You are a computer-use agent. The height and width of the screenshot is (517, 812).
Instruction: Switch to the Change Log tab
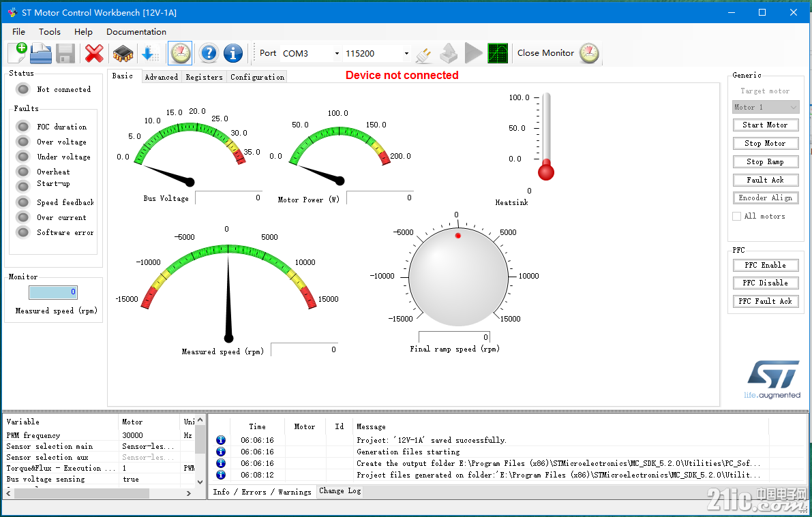[x=340, y=490]
